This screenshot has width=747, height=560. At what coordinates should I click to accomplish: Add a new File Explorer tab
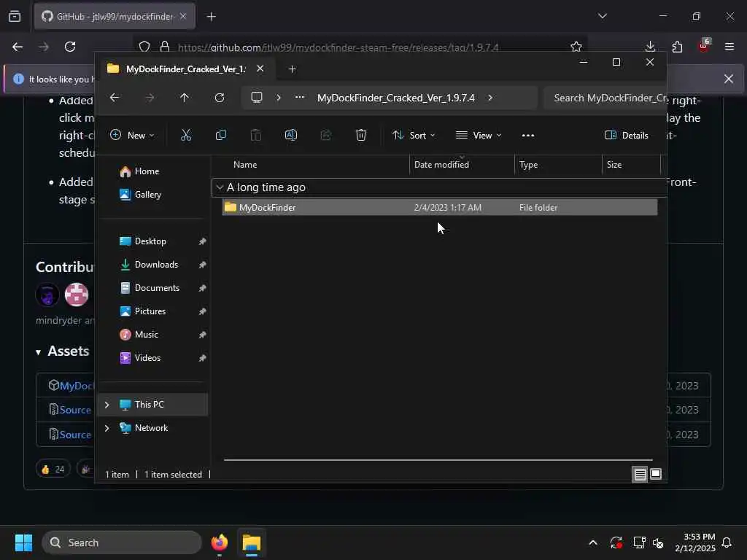click(x=292, y=69)
